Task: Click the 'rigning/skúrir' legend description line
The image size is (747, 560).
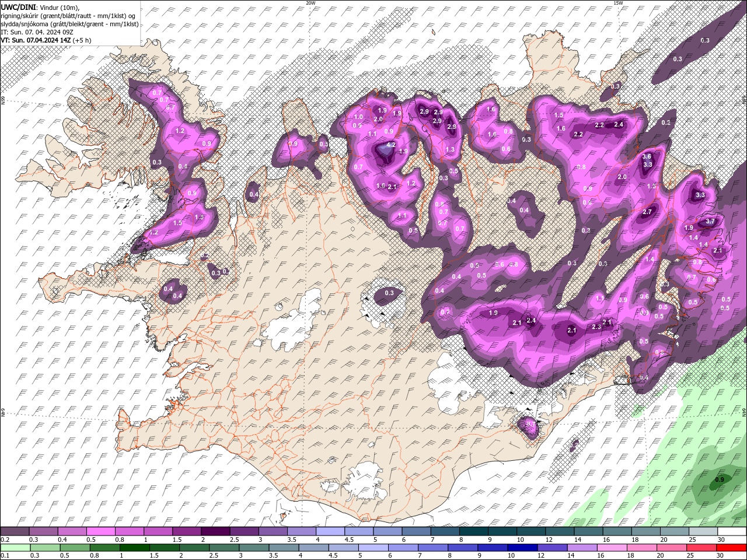Action: coord(68,16)
